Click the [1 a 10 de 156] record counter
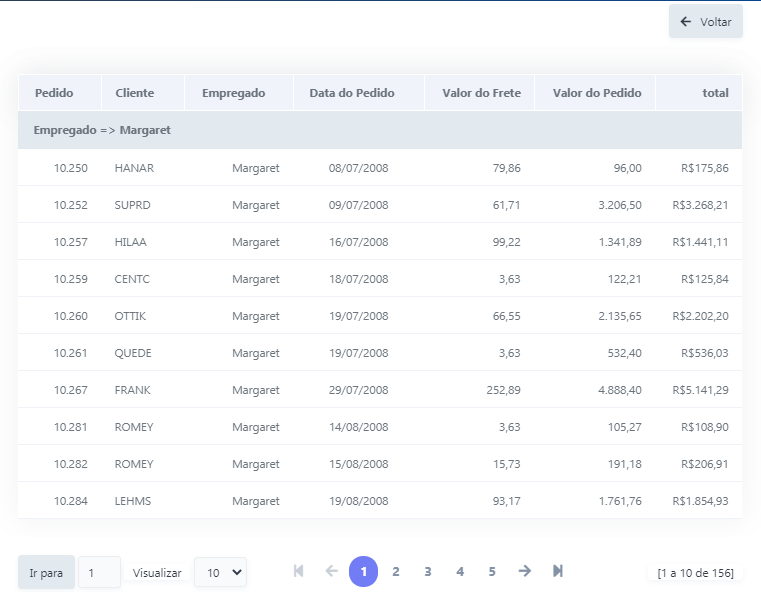 point(695,573)
